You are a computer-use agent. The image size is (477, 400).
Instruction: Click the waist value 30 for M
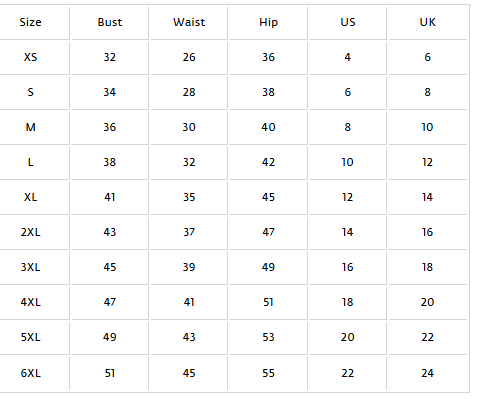click(x=189, y=127)
